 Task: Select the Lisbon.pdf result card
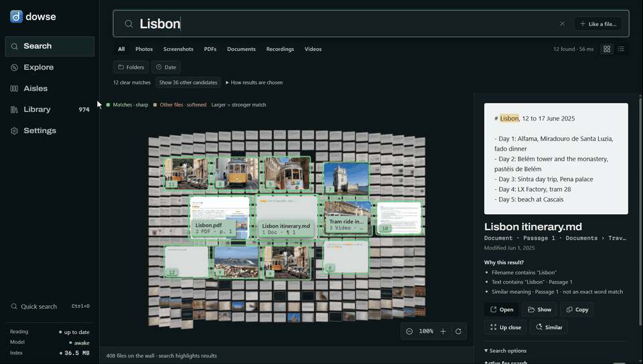(220, 217)
